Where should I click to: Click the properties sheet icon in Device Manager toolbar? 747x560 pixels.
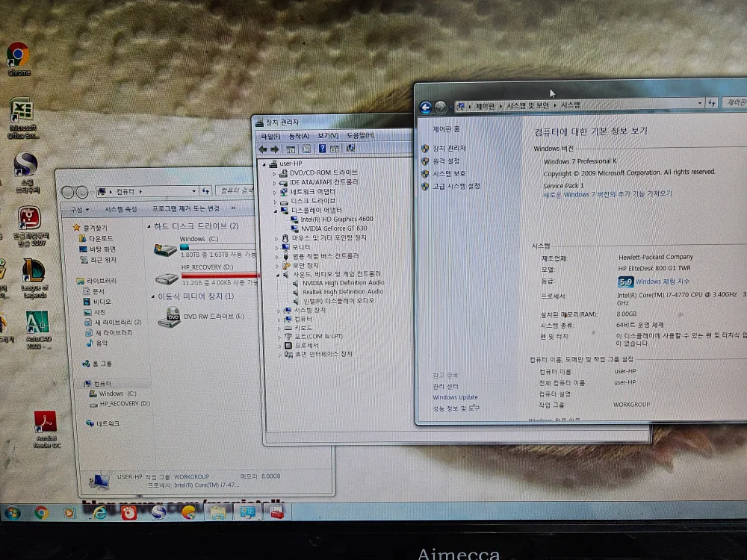(x=306, y=149)
